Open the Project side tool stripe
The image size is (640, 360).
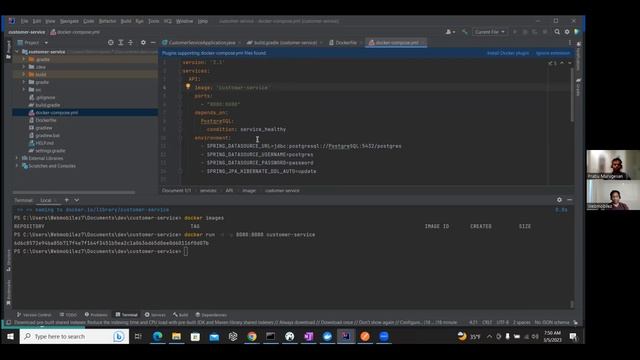point(8,49)
